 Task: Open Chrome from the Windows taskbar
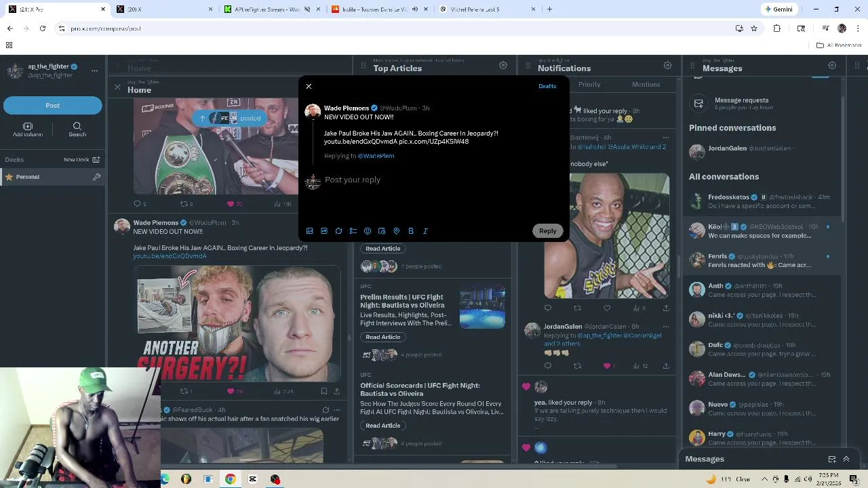[x=231, y=479]
